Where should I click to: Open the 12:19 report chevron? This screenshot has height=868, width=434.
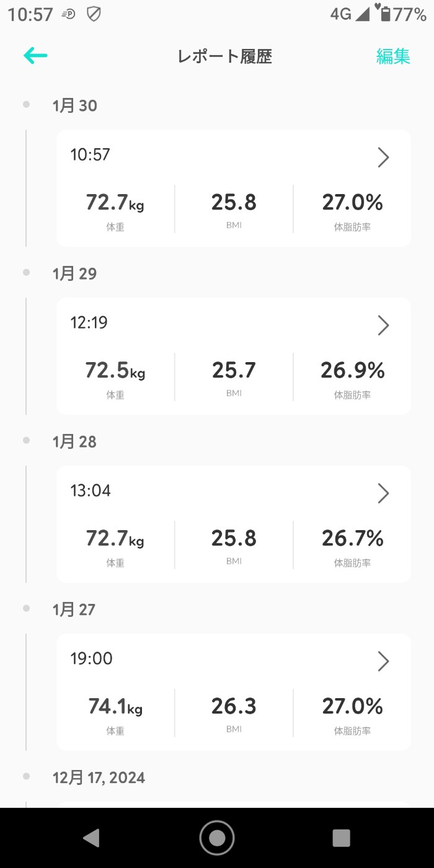(383, 325)
